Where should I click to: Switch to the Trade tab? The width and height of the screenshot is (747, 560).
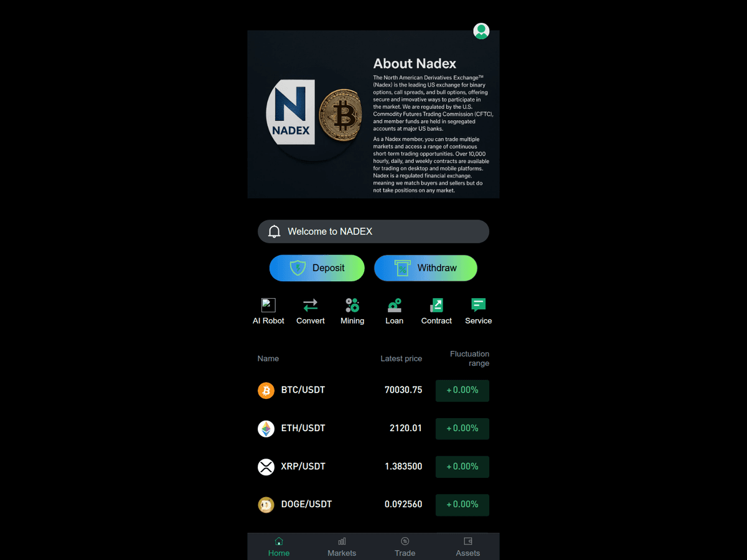[405, 547]
